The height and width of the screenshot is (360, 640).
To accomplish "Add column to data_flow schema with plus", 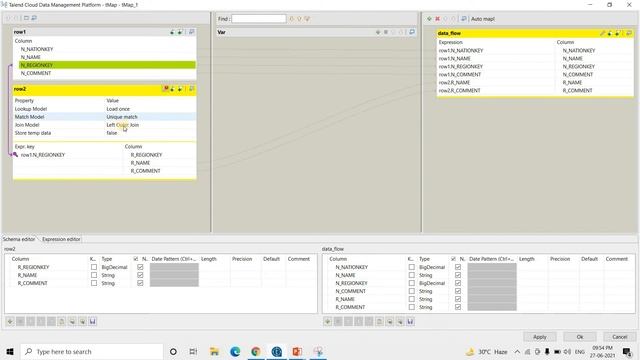I will 327,321.
